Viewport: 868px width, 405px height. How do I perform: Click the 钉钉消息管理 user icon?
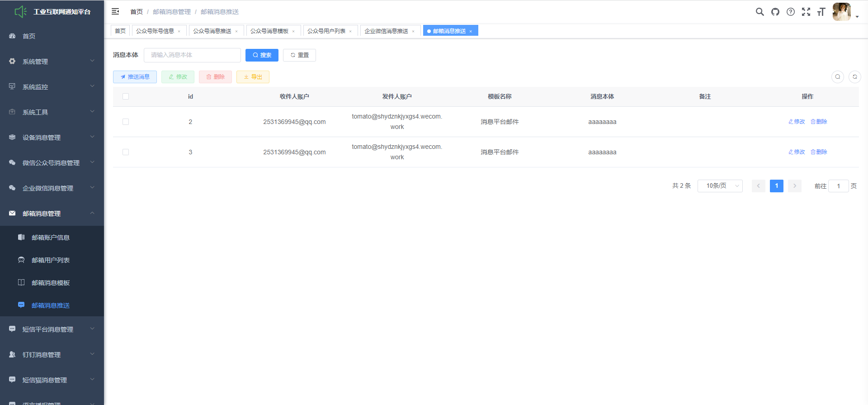tap(12, 354)
